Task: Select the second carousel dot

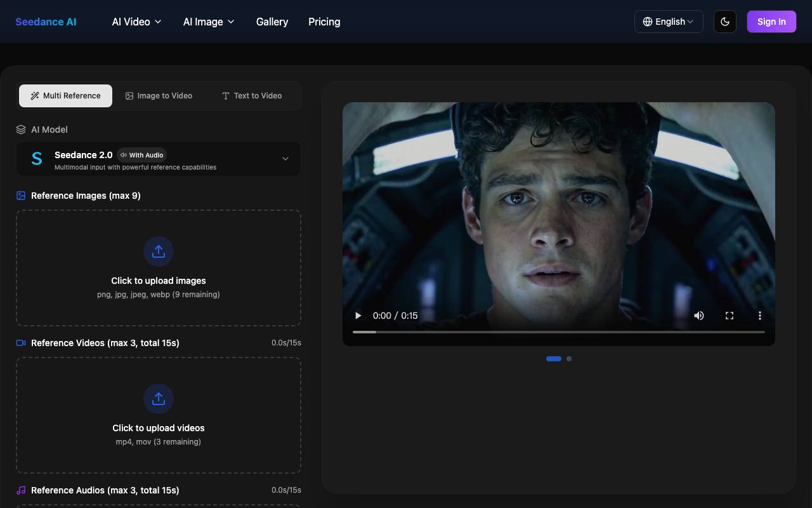Action: click(569, 359)
